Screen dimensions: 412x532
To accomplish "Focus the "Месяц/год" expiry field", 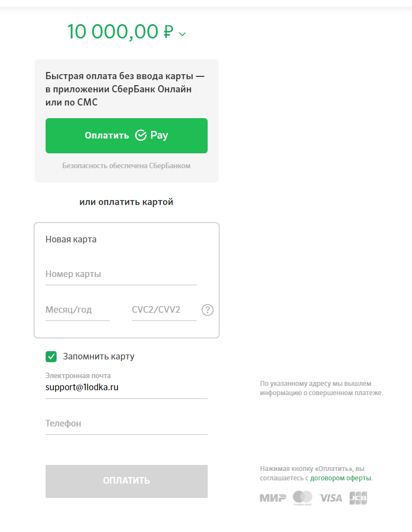I will pos(77,310).
